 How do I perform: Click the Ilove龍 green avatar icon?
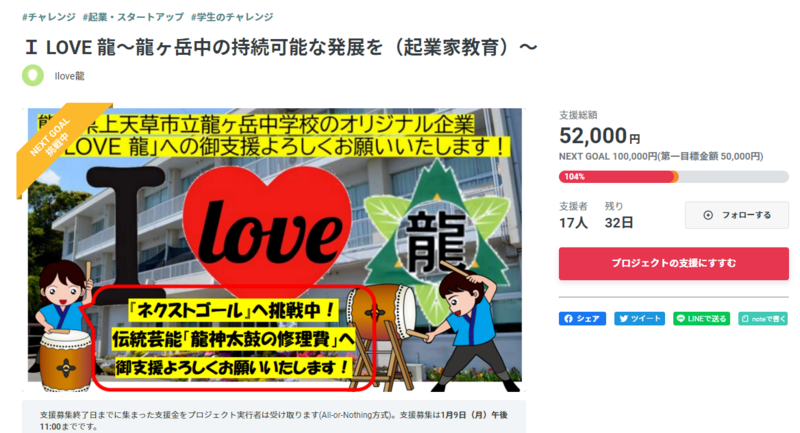33,75
